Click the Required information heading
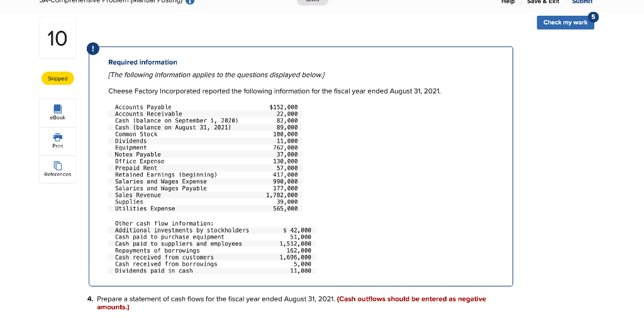 (143, 62)
